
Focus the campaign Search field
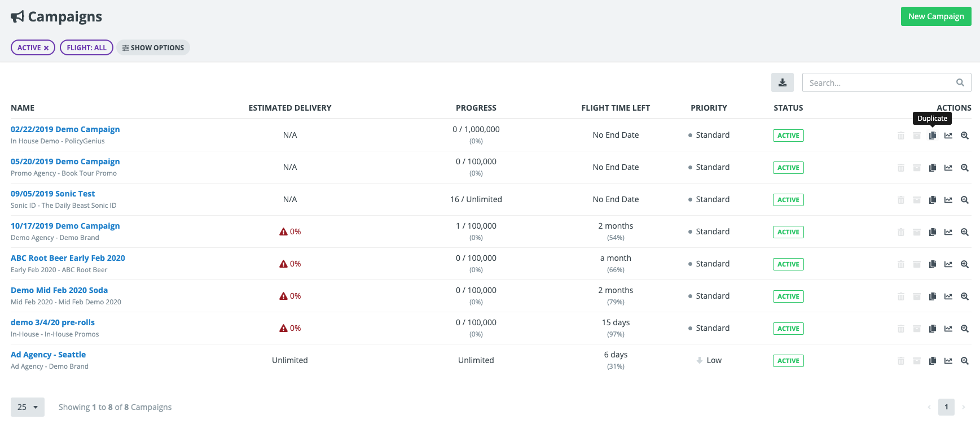pyautogui.click(x=880, y=83)
